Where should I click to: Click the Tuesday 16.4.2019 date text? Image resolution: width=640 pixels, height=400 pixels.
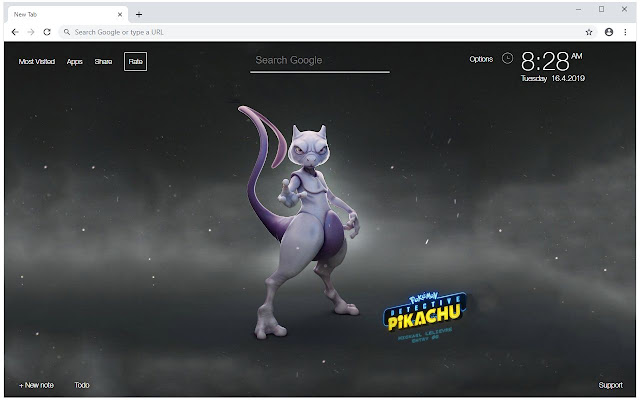[x=553, y=78]
